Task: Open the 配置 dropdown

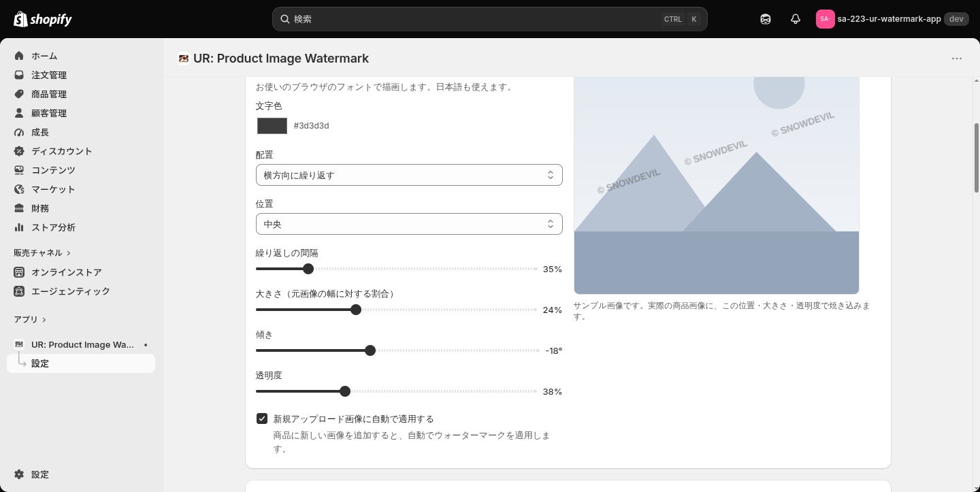Action: pos(409,175)
